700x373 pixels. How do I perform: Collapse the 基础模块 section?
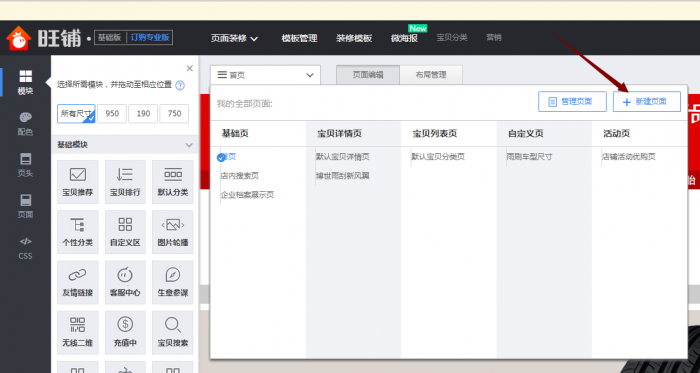[189, 145]
